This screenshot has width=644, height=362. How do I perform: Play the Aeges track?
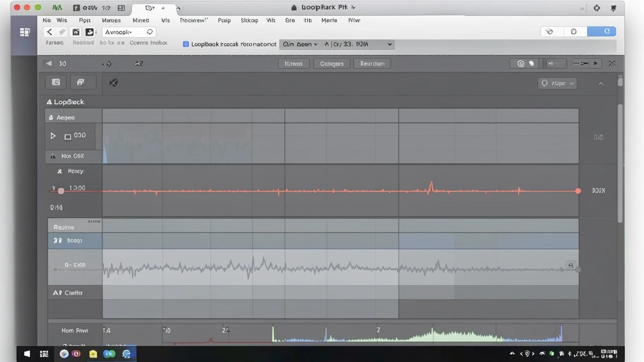53,136
